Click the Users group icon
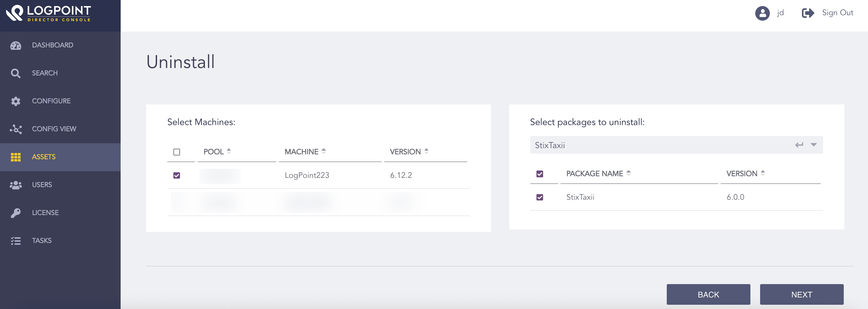Screen dimensions: 868x309 pyautogui.click(x=15, y=185)
